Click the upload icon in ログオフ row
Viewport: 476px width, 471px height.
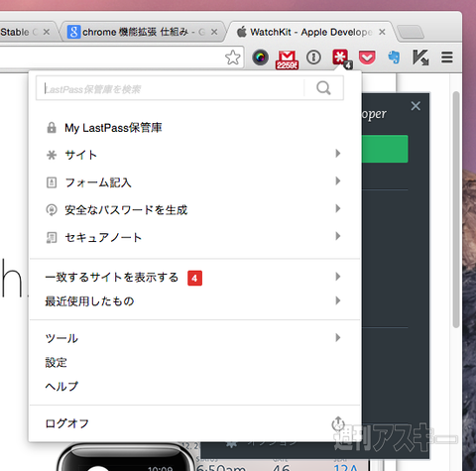point(338,423)
